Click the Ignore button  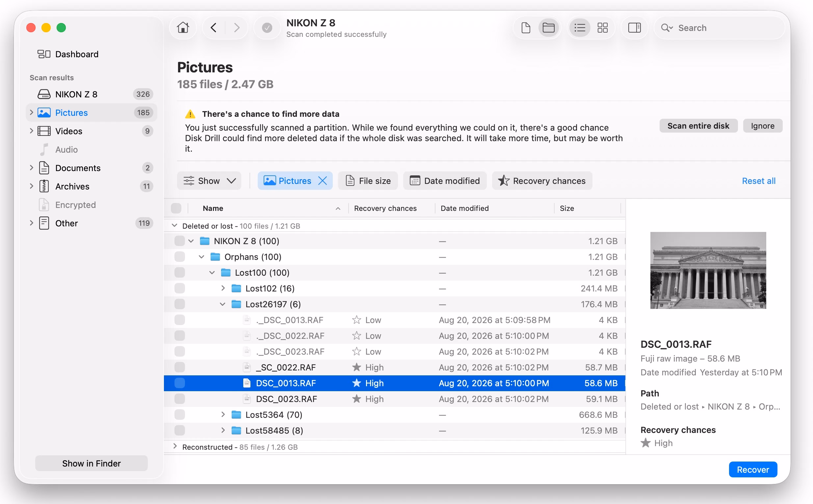tap(762, 126)
